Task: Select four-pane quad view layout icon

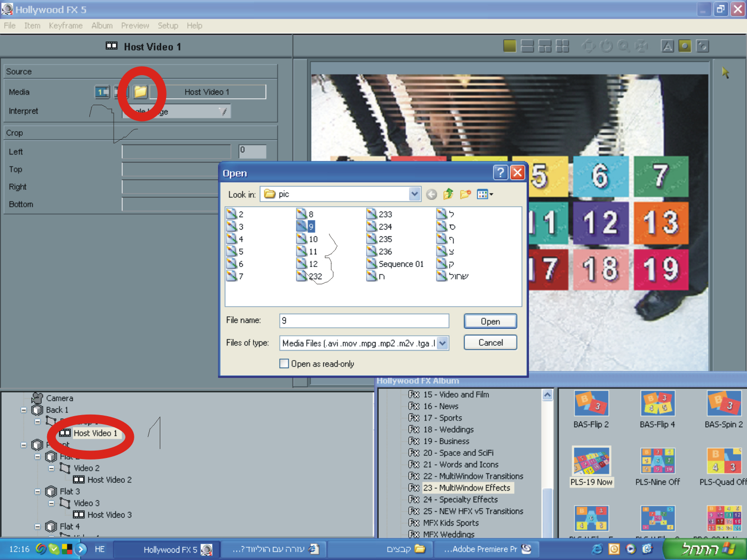Action: tap(562, 46)
